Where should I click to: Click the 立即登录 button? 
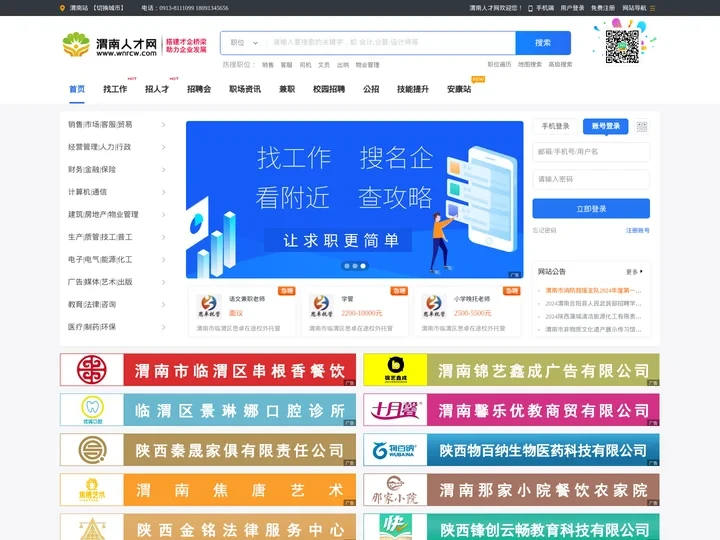coord(591,209)
